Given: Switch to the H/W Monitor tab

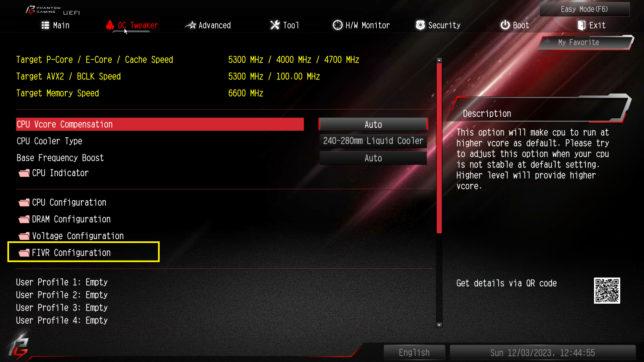Looking at the screenshot, I should (361, 25).
